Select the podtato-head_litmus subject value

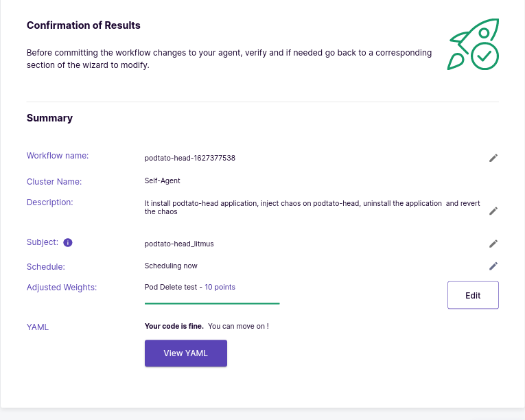pos(179,244)
